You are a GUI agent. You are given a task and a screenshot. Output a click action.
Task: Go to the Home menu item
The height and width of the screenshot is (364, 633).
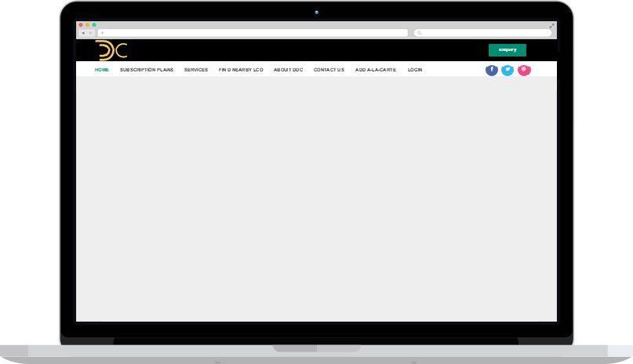tap(102, 70)
